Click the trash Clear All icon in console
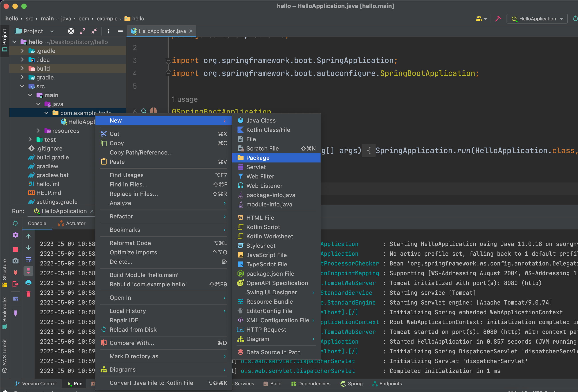Viewport: 578px width, 392px height. [28, 294]
